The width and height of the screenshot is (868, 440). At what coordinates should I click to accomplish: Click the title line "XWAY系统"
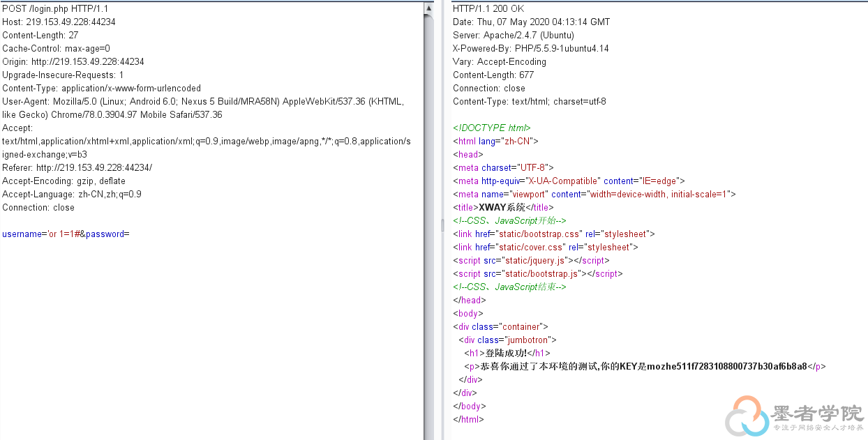coord(503,207)
